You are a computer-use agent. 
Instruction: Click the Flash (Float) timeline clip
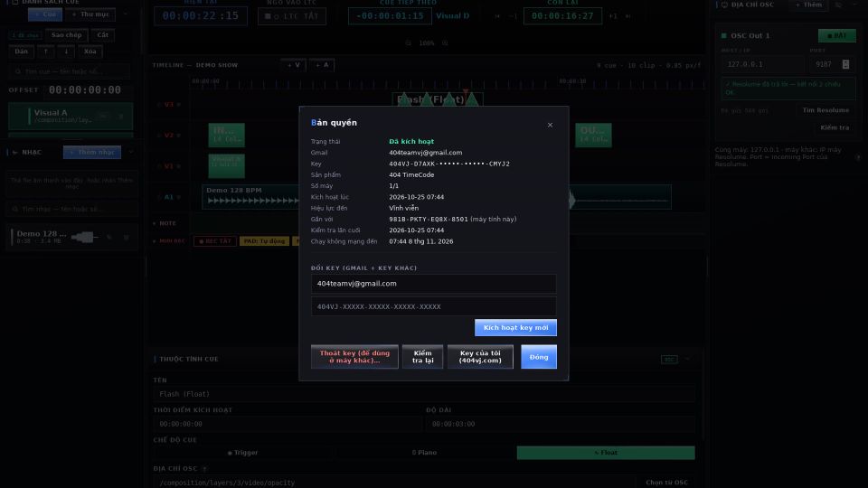pos(438,99)
